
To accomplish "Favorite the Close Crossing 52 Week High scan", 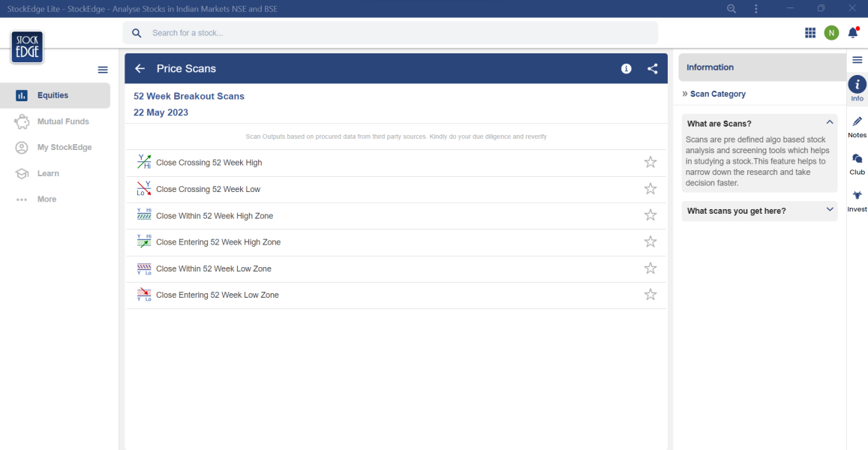I will click(650, 163).
